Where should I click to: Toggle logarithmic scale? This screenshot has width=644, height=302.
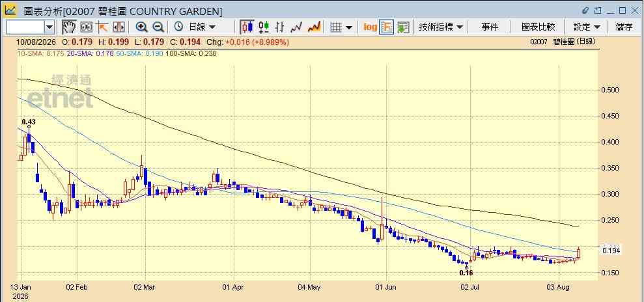(370, 27)
